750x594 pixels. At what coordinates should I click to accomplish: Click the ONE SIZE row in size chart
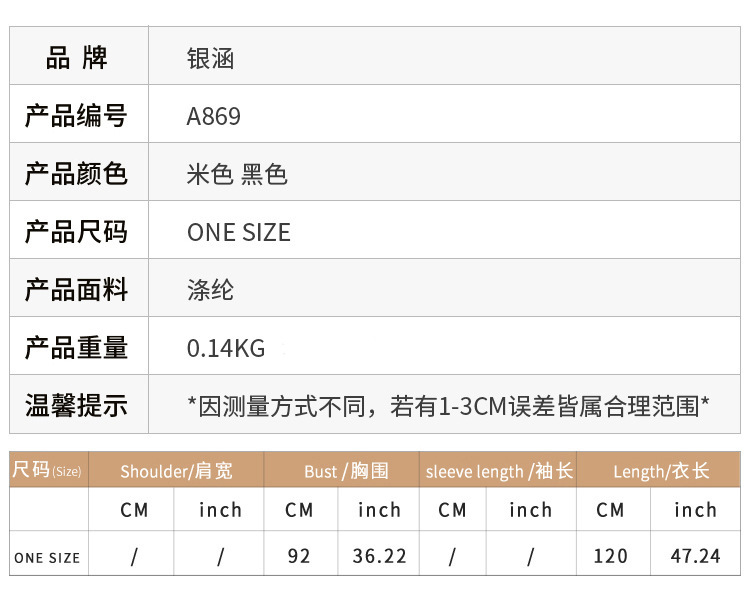click(x=47, y=558)
